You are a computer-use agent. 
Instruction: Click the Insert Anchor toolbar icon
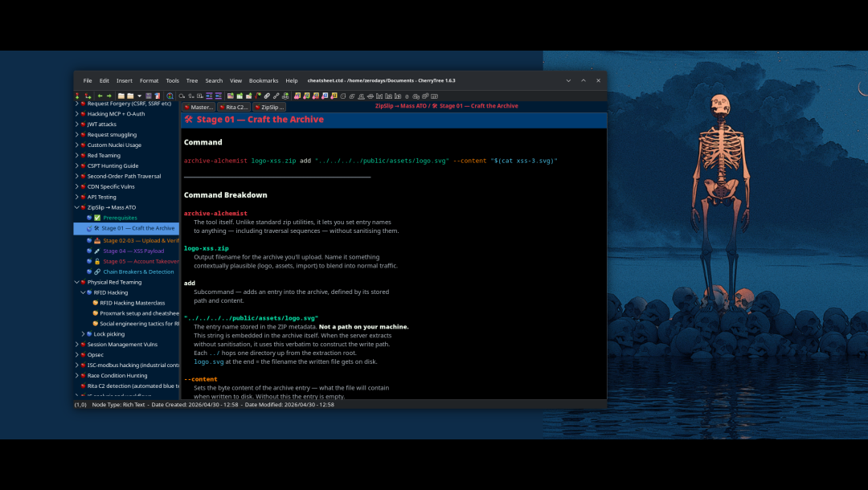(x=285, y=96)
